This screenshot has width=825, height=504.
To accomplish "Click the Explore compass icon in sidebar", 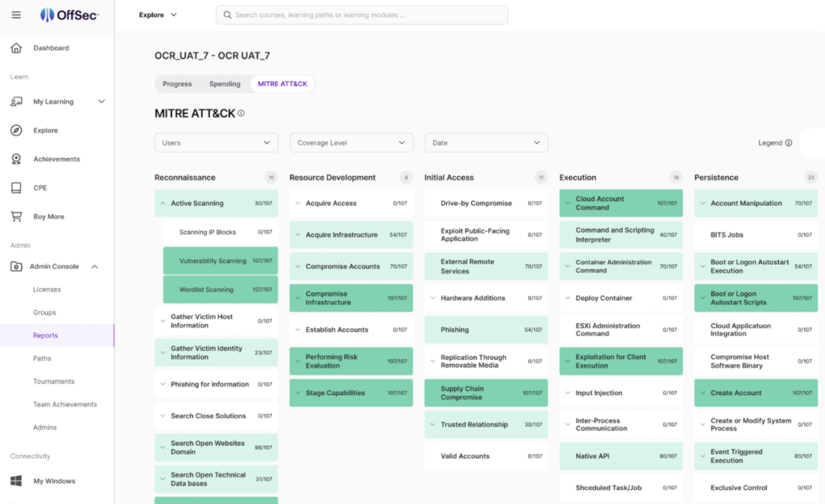I will (x=16, y=130).
